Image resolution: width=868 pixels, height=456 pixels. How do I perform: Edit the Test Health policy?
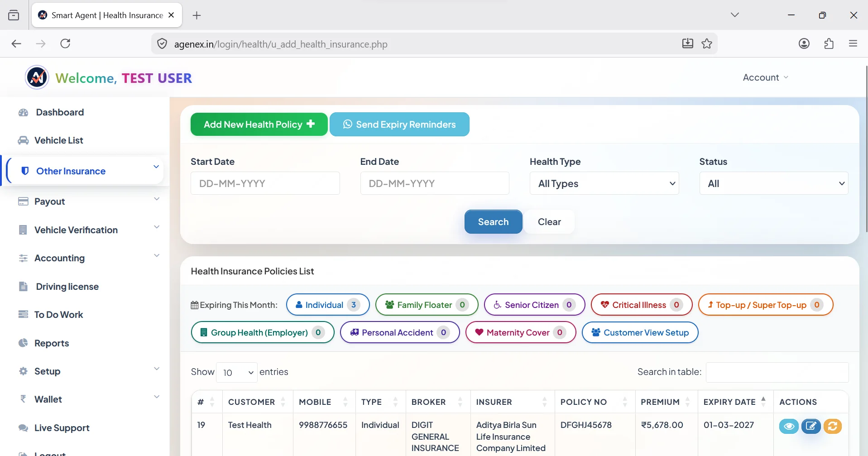point(811,426)
